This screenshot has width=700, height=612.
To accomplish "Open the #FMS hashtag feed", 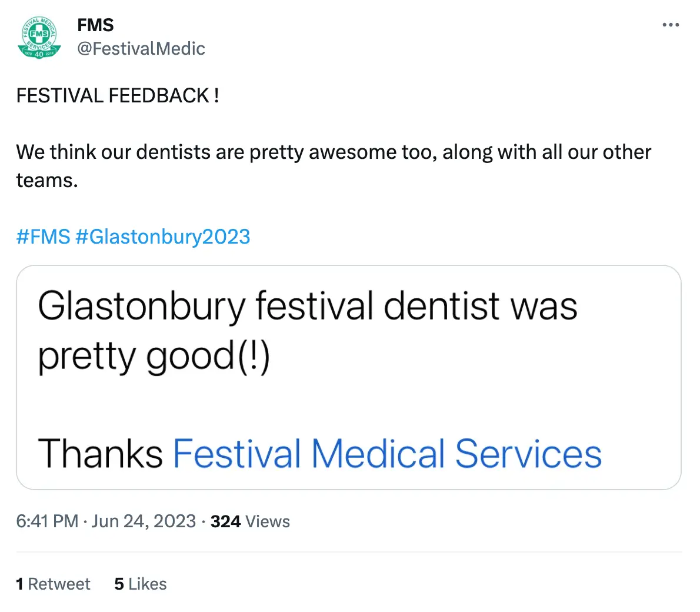I will point(42,236).
